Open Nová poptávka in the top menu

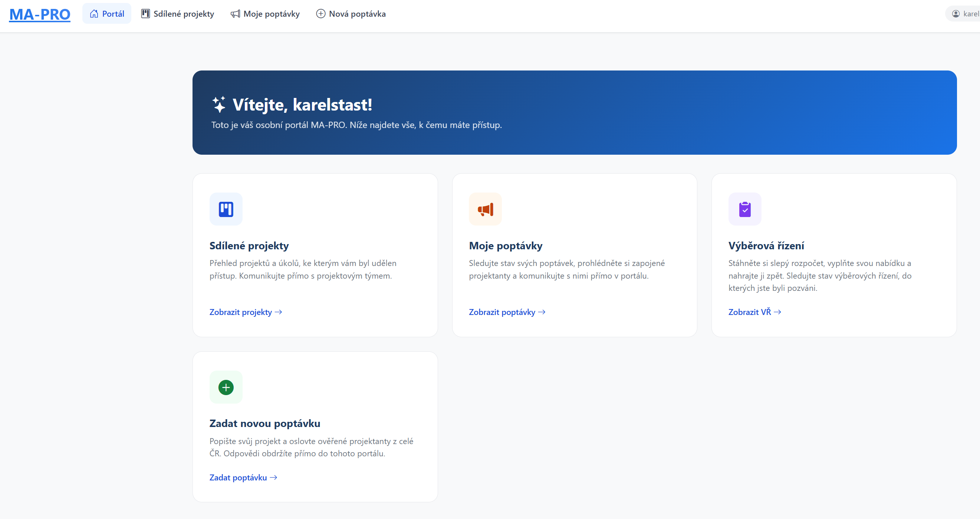[x=351, y=14]
